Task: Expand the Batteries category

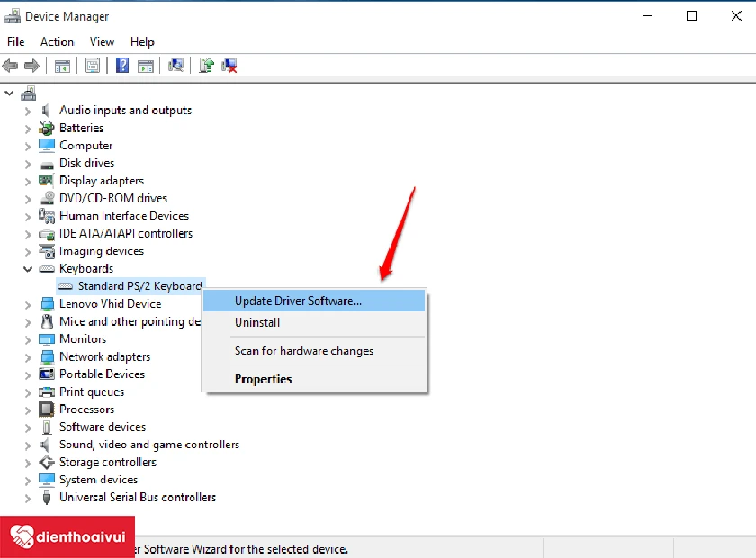Action: (x=28, y=129)
